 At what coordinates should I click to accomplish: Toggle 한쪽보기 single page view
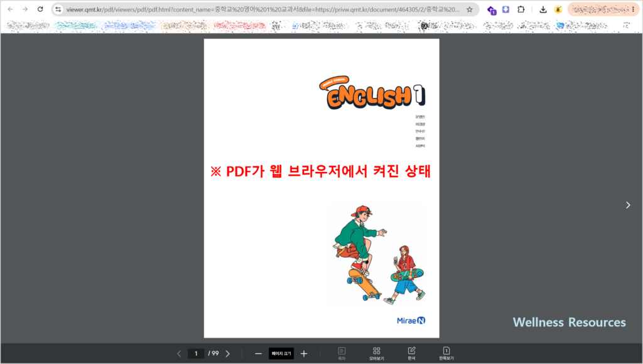(x=446, y=353)
